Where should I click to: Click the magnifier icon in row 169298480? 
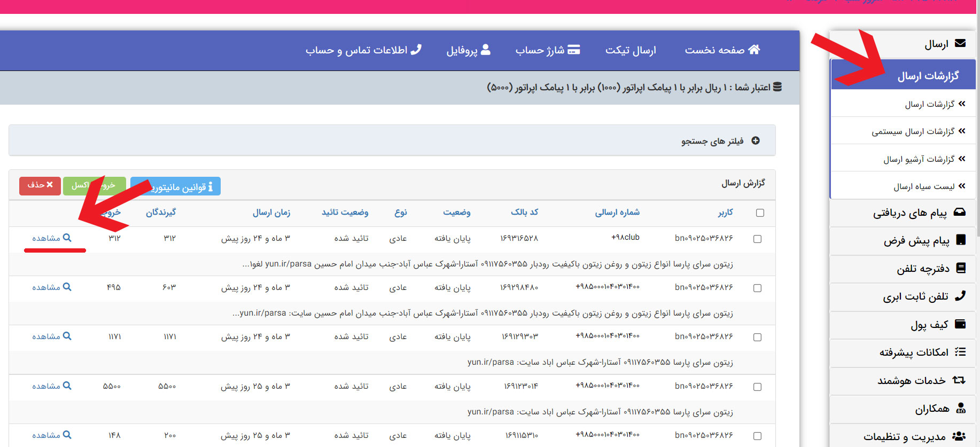tap(67, 287)
